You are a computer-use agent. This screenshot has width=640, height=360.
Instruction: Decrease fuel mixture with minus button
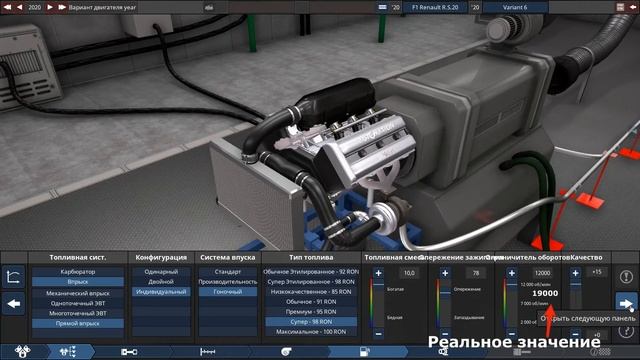(x=378, y=333)
